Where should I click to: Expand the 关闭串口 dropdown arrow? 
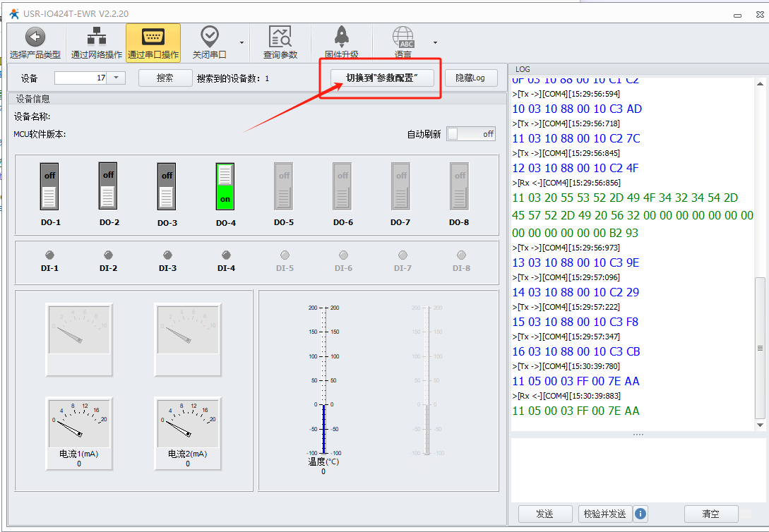tap(242, 42)
